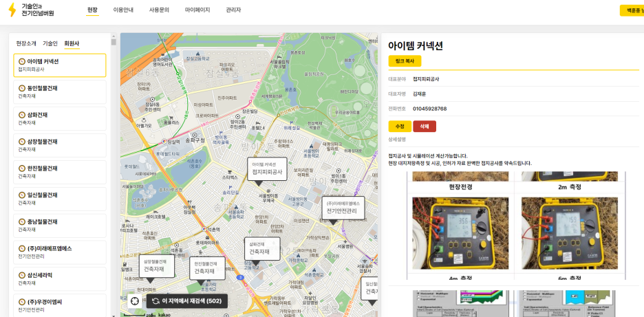This screenshot has width=644, height=317.
Task: Select the 일신철물건재 list card
Action: tap(60, 199)
